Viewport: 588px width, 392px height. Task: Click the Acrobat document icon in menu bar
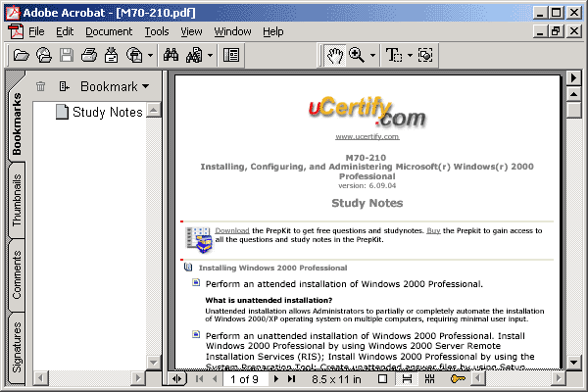click(x=16, y=31)
